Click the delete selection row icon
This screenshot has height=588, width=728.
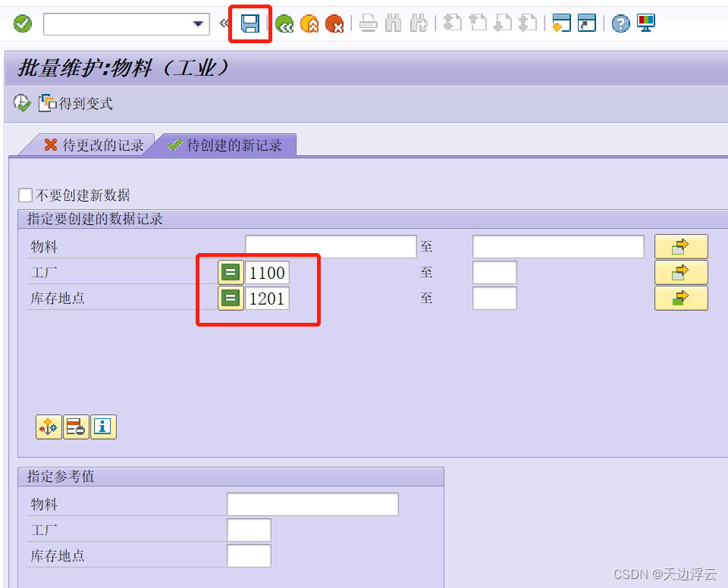coord(76,427)
